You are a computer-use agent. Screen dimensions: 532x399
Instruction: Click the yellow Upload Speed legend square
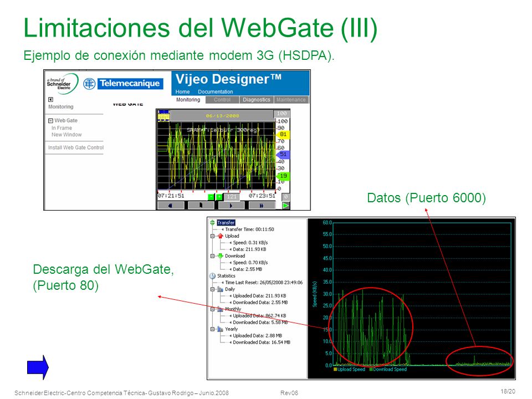coord(335,369)
